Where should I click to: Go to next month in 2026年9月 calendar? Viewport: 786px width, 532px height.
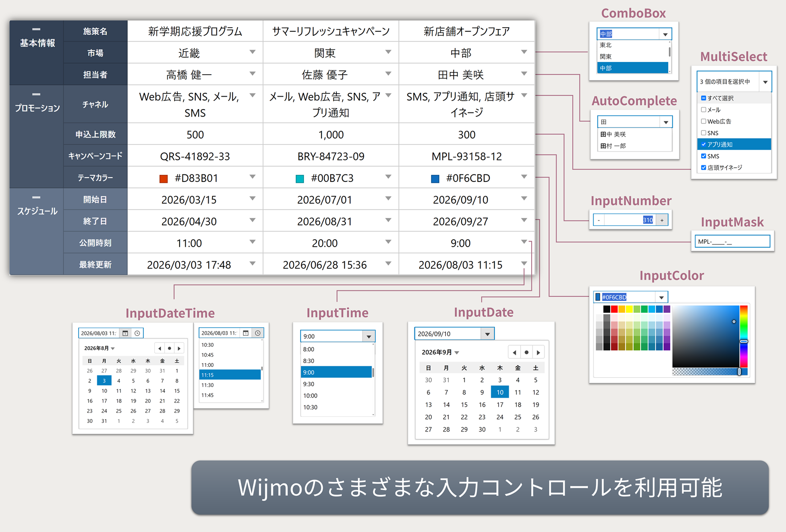point(538,352)
